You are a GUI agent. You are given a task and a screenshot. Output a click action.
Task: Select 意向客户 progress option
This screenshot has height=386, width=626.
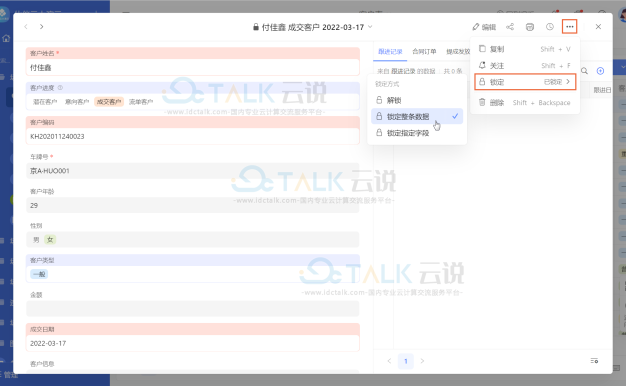tap(77, 102)
